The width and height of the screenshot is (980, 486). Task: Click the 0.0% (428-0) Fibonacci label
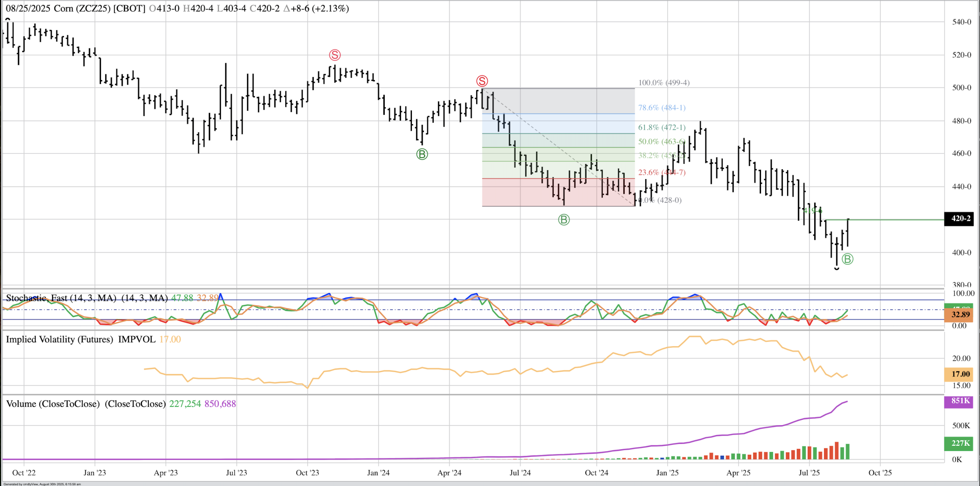[x=660, y=200]
